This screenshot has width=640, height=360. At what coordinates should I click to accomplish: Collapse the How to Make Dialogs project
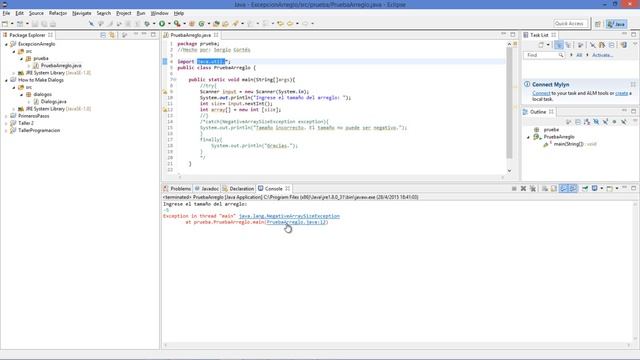(6, 80)
